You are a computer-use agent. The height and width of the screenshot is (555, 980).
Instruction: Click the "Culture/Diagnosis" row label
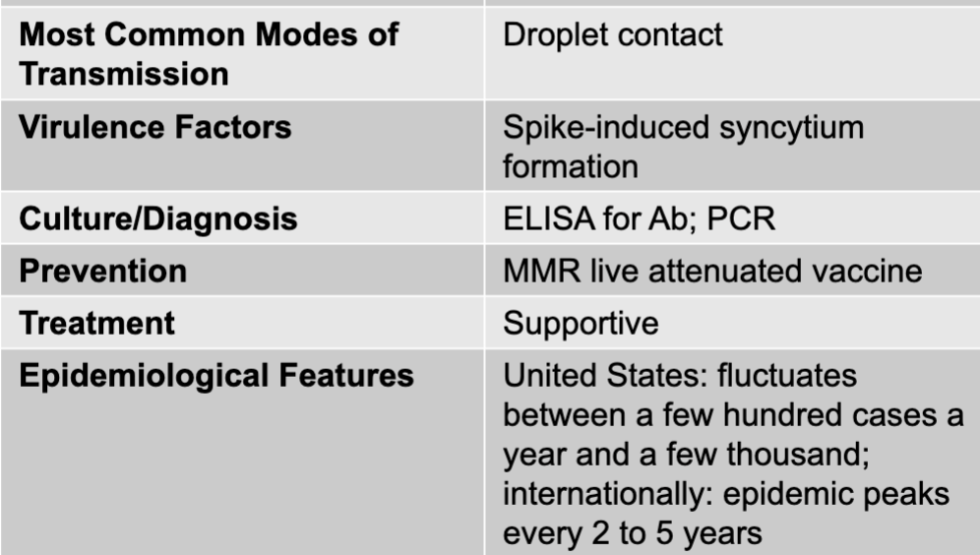(155, 218)
